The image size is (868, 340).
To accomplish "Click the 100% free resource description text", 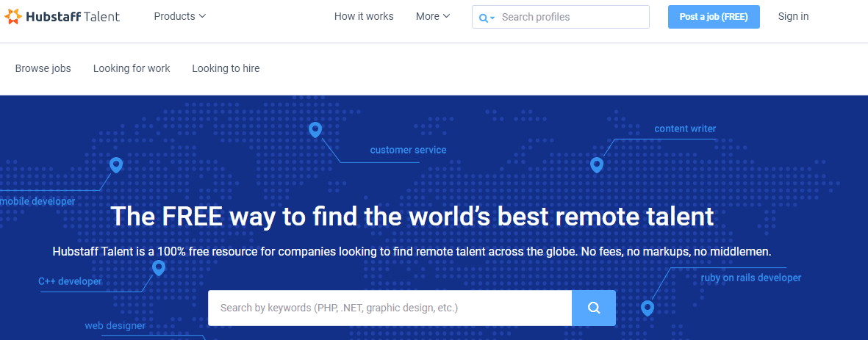I will pos(412,252).
